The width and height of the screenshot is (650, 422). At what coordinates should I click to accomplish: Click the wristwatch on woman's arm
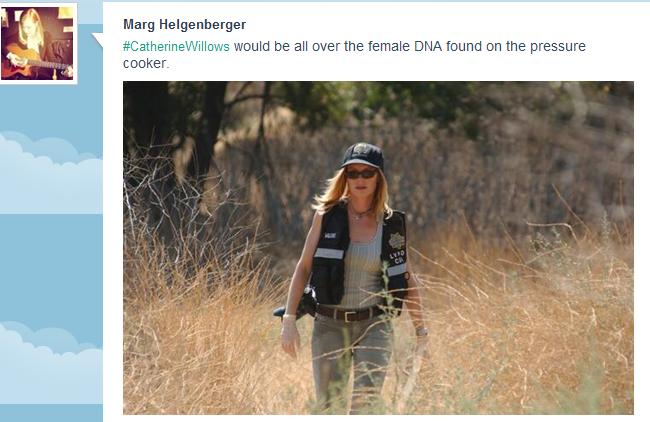422,332
